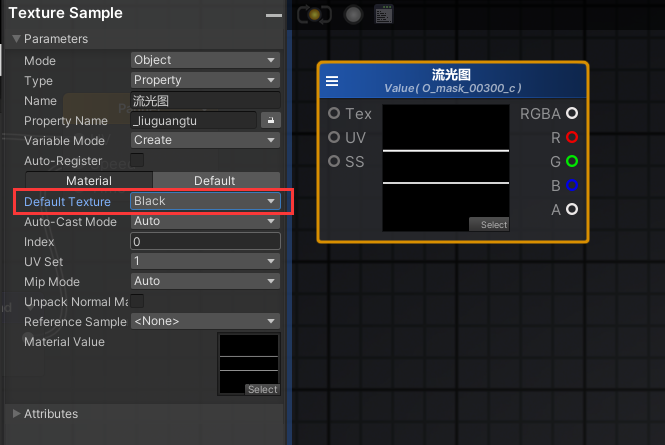Click the Material Value texture thumbnail
Image resolution: width=665 pixels, height=445 pixels.
[249, 364]
